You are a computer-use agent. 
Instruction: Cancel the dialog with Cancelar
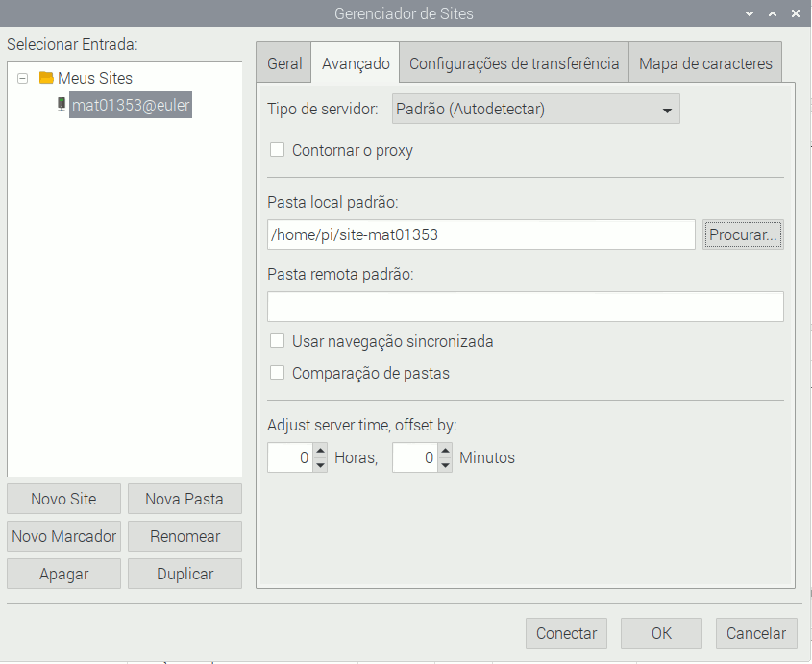pos(756,633)
